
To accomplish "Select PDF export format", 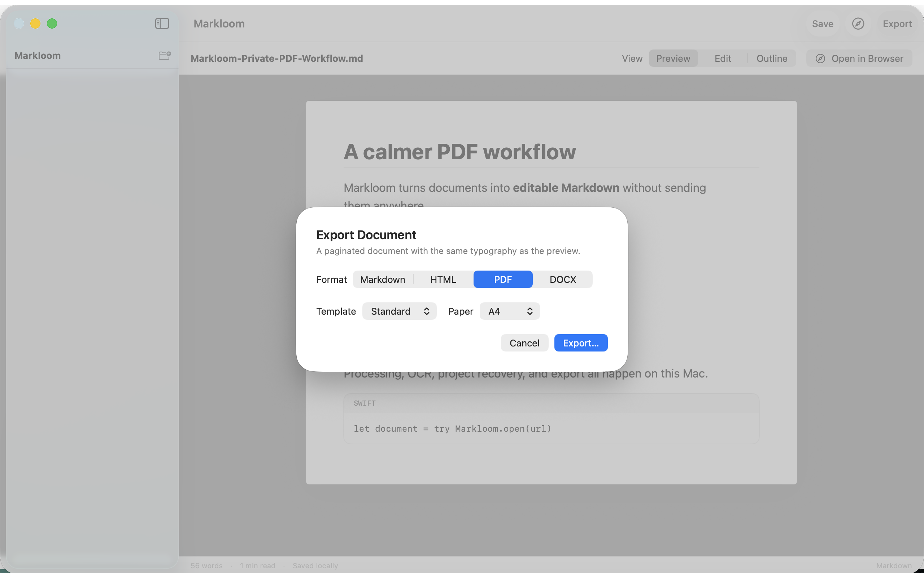I will point(503,280).
